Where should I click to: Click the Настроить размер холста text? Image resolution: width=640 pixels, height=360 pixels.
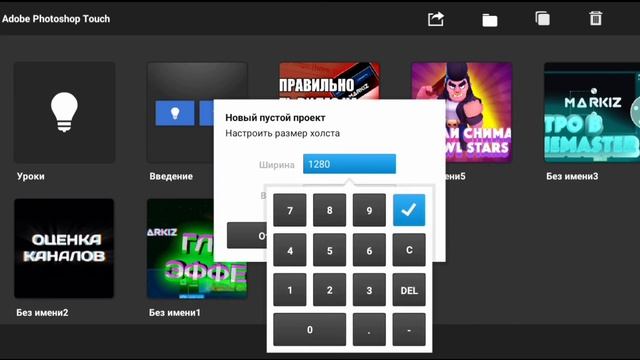click(282, 133)
